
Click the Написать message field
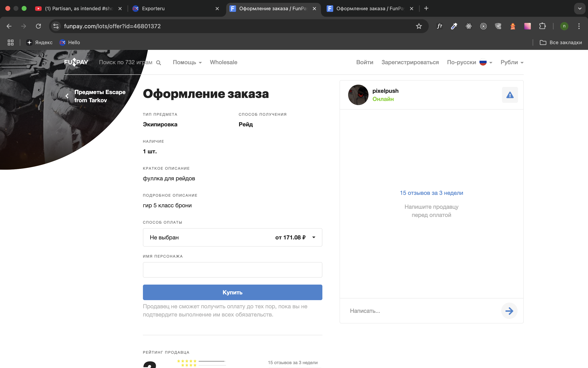pos(423,311)
